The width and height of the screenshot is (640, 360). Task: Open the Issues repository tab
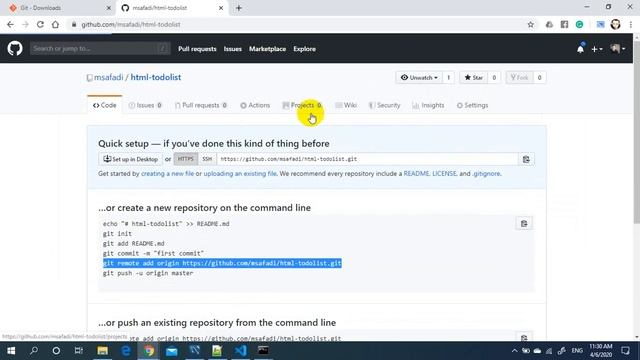pos(145,105)
